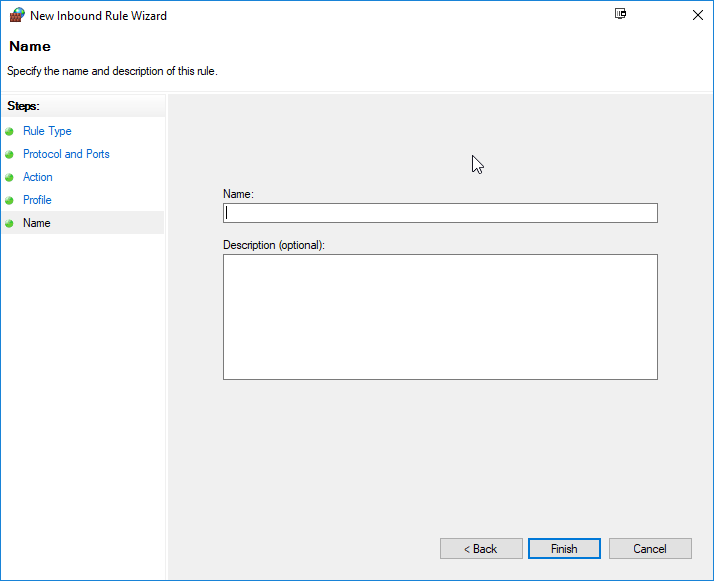Click the 'Steps:' sidebar heading
Screen dimensions: 714x581
click(23, 106)
